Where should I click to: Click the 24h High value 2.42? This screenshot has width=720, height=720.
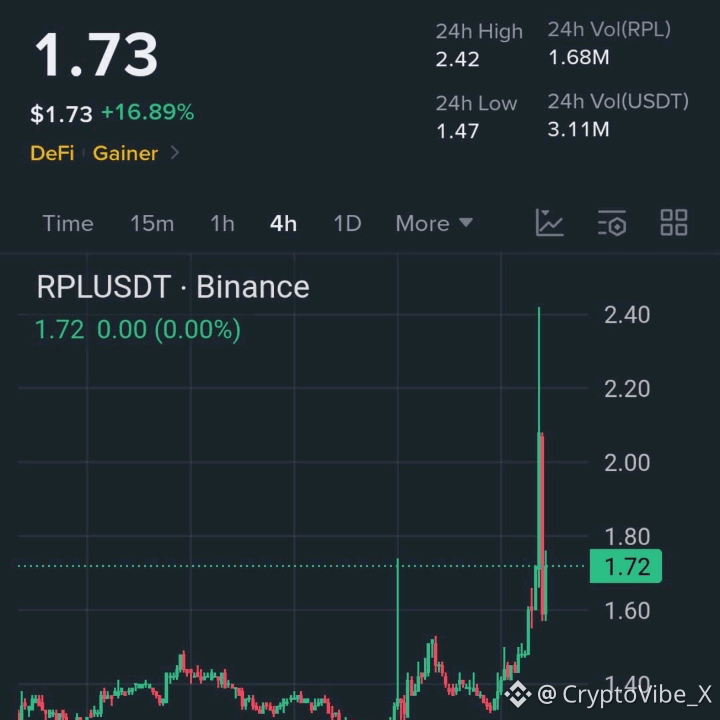point(457,59)
